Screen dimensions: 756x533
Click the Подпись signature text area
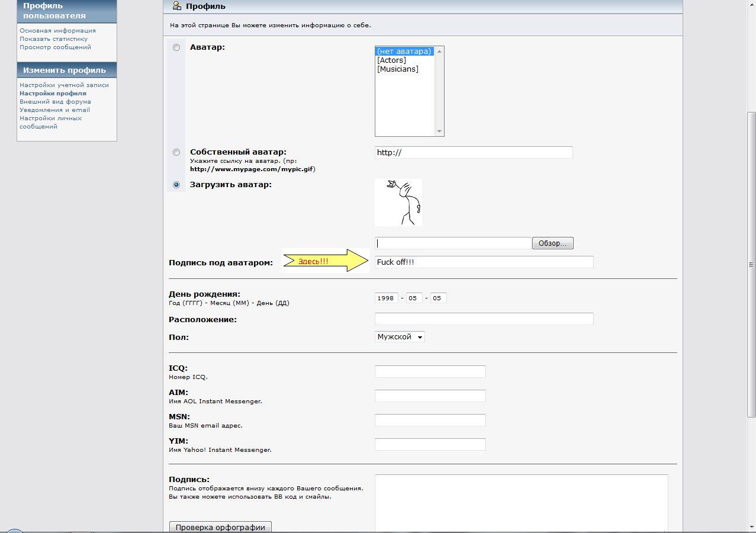coord(522,503)
